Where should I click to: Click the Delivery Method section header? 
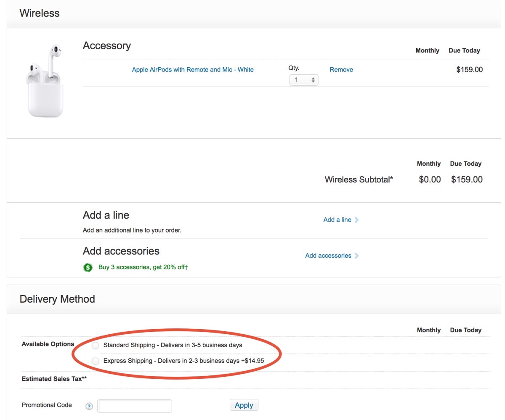[58, 299]
